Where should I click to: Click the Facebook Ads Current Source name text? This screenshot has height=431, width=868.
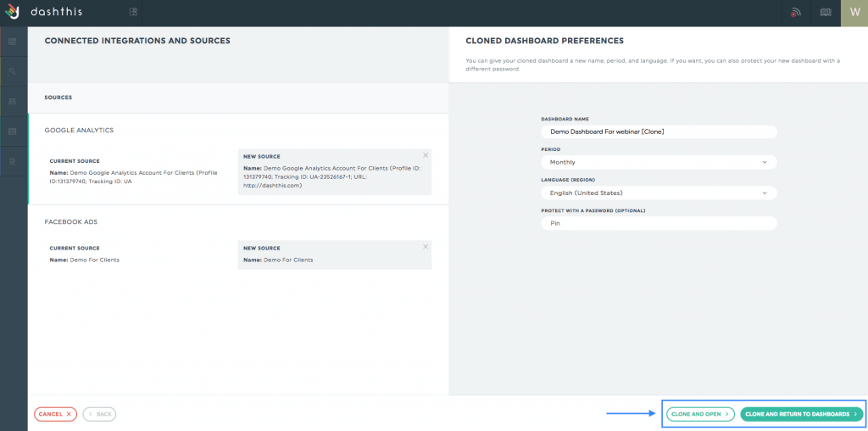click(85, 260)
